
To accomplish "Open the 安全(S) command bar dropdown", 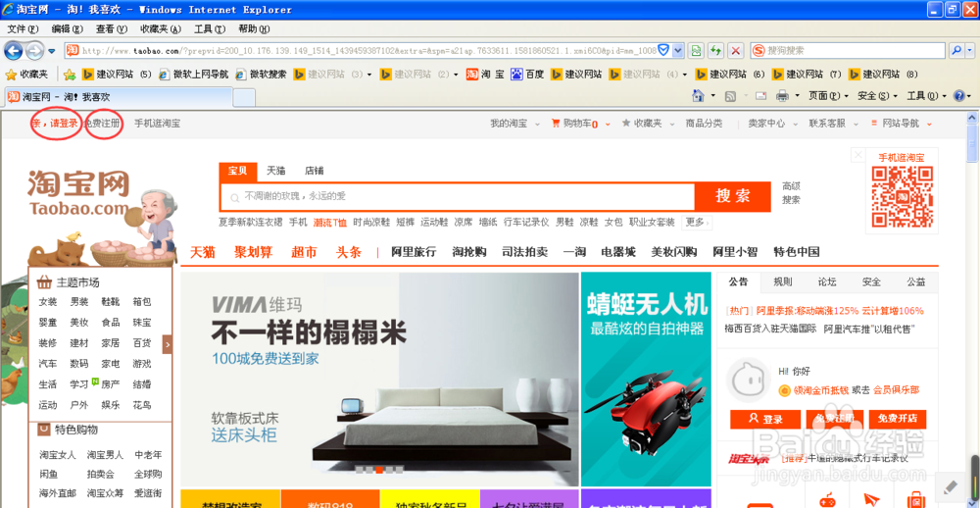I will (x=877, y=96).
